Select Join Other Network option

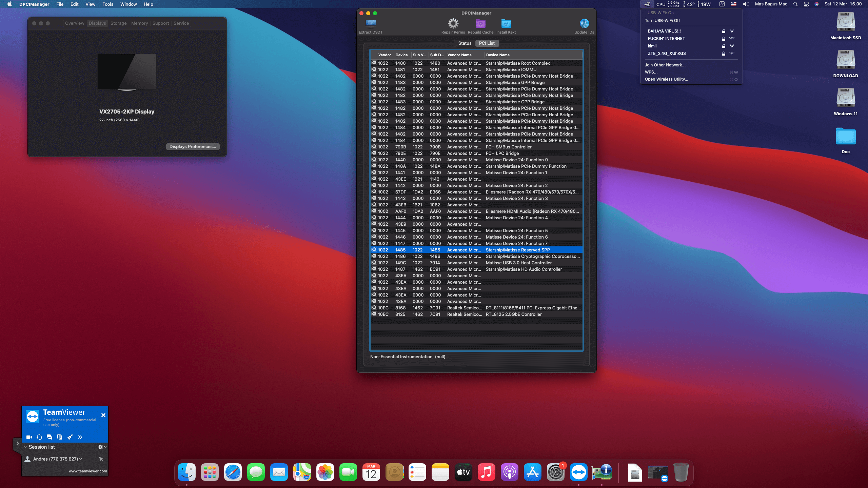(665, 65)
